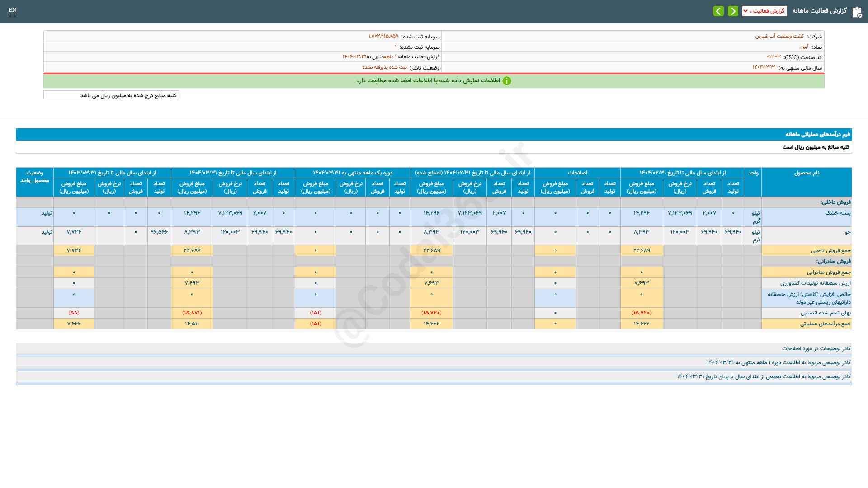Open the report type dropdown in the header
The image size is (868, 488).
(764, 11)
